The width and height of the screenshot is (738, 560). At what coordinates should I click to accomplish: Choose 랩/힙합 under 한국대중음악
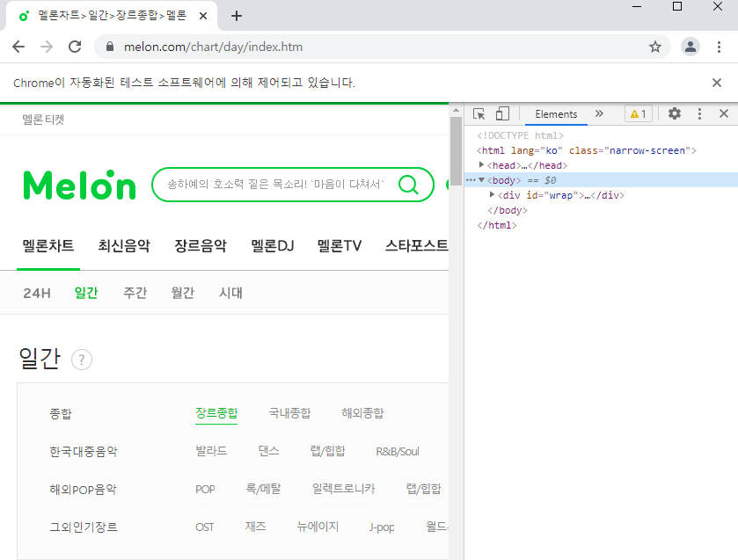[x=327, y=451]
